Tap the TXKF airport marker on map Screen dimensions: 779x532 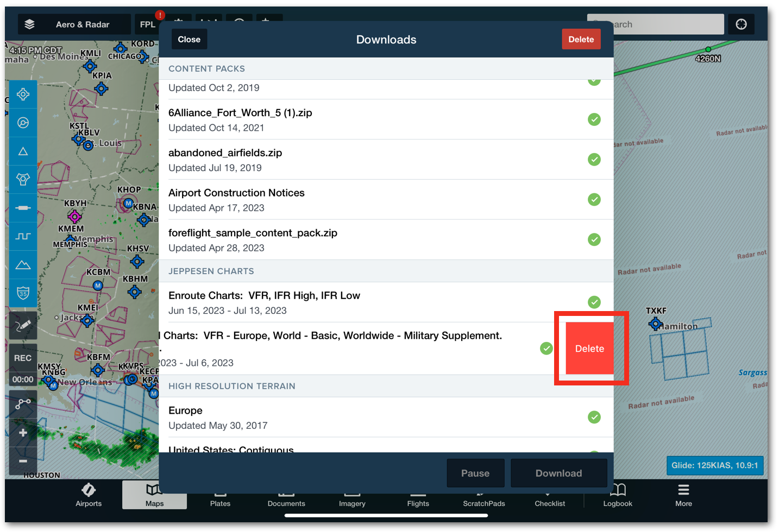click(x=655, y=324)
